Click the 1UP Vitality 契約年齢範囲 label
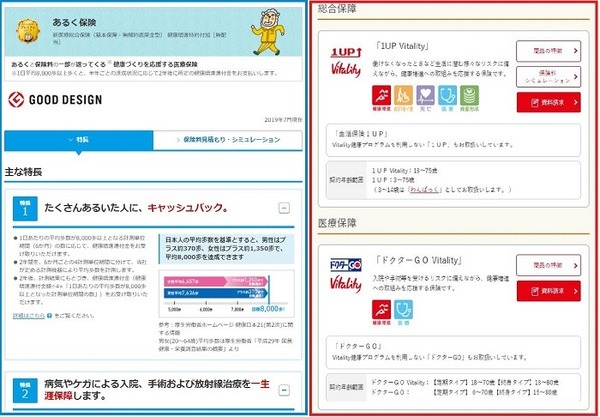Viewport: 600px width, 417px height. click(x=346, y=180)
